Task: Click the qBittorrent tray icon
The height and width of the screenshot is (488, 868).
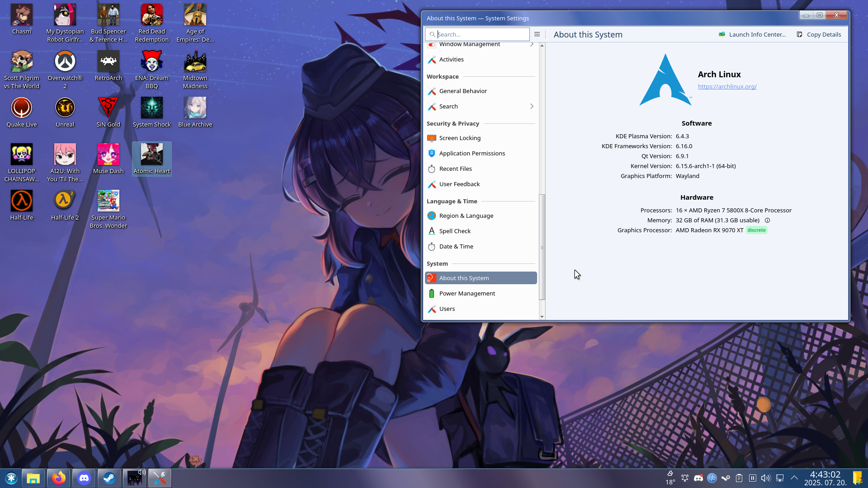Action: 712,478
